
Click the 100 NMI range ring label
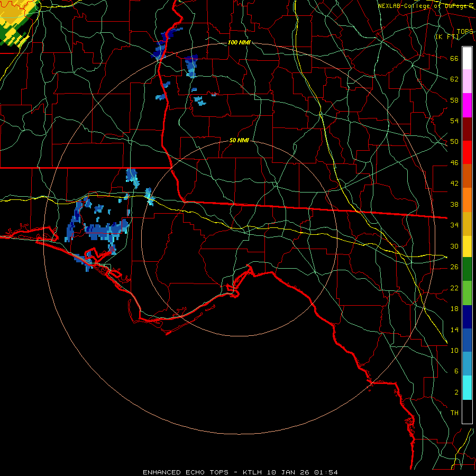(x=239, y=42)
